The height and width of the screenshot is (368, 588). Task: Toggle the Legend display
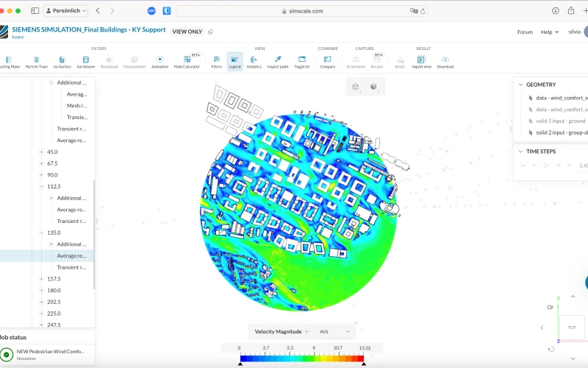(234, 62)
